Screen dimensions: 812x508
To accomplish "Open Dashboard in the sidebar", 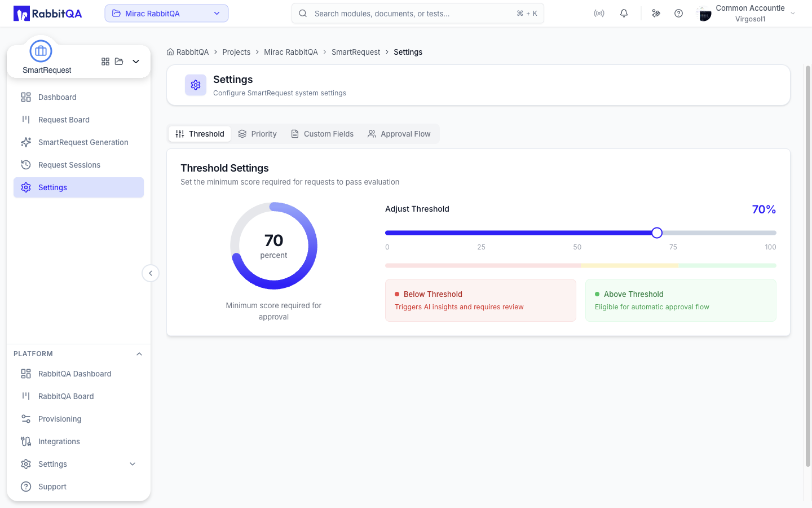I will tap(78, 97).
